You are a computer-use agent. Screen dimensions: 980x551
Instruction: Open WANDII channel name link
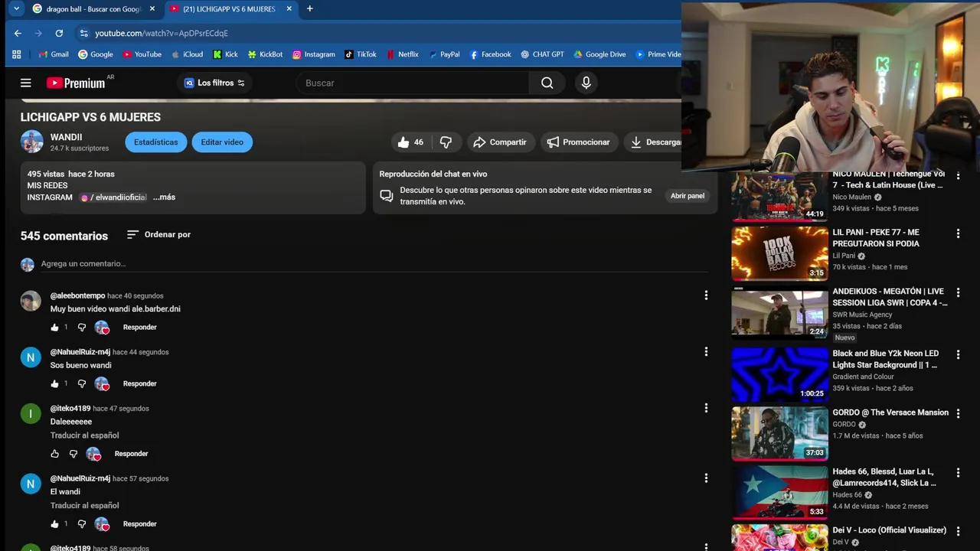66,137
